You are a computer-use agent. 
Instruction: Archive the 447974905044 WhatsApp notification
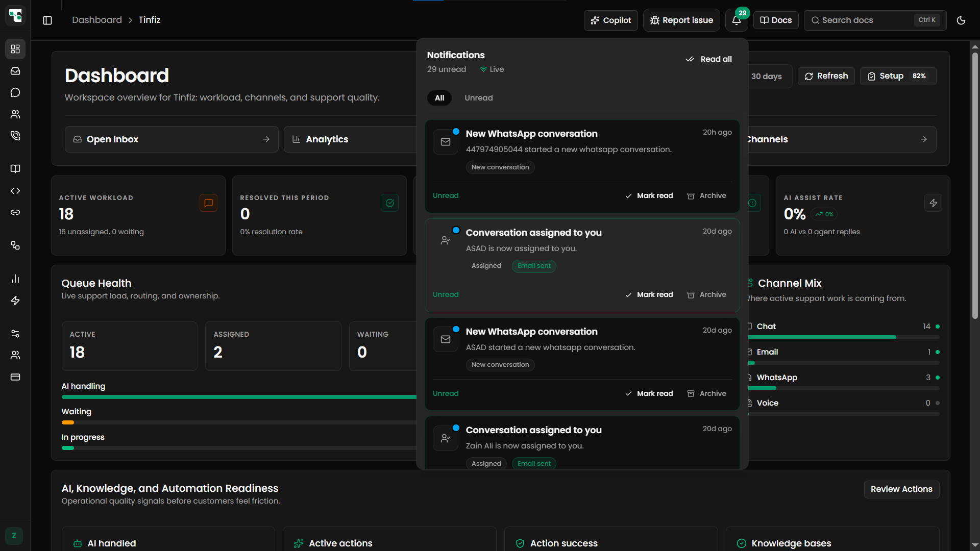tap(707, 196)
